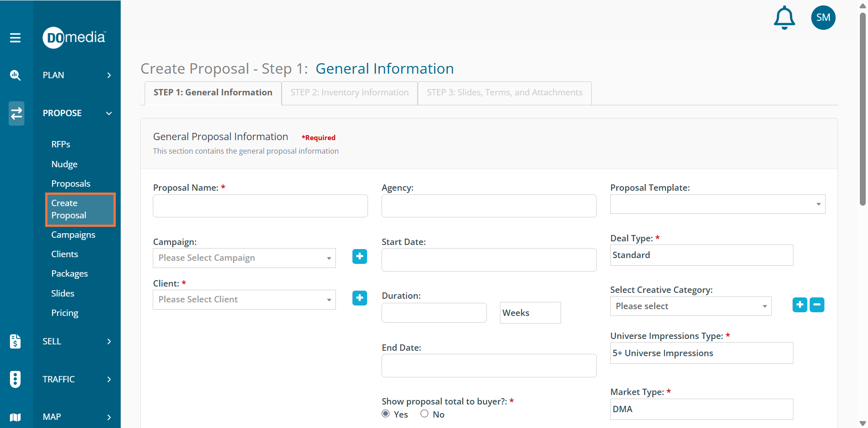Add a new client with plus button
868x428 pixels.
point(359,298)
